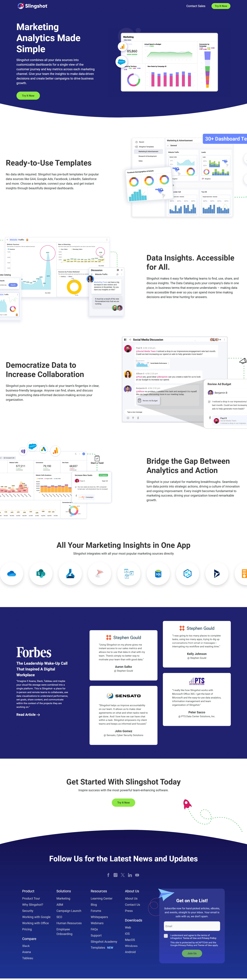Go to SEO under footer Solutions

pos(59,917)
